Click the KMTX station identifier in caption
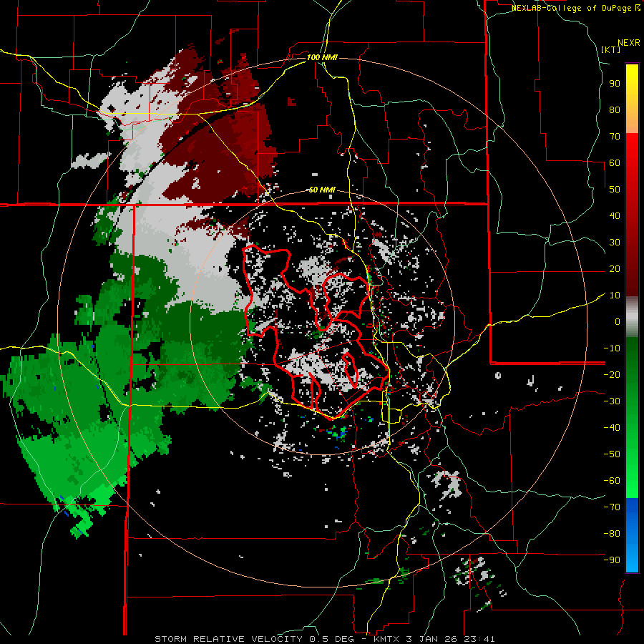The height and width of the screenshot is (644, 644). (x=388, y=639)
